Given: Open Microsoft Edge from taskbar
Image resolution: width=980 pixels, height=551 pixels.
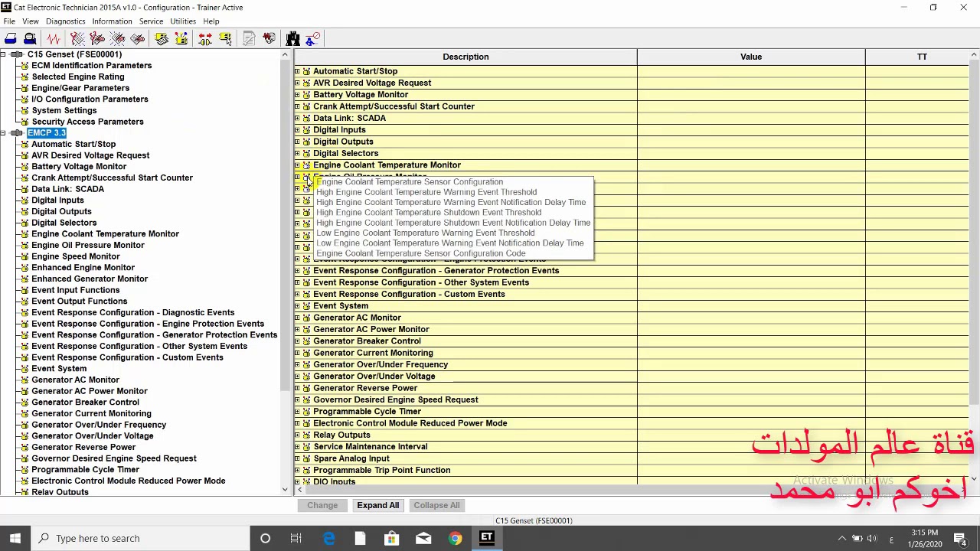Looking at the screenshot, I should (x=328, y=538).
